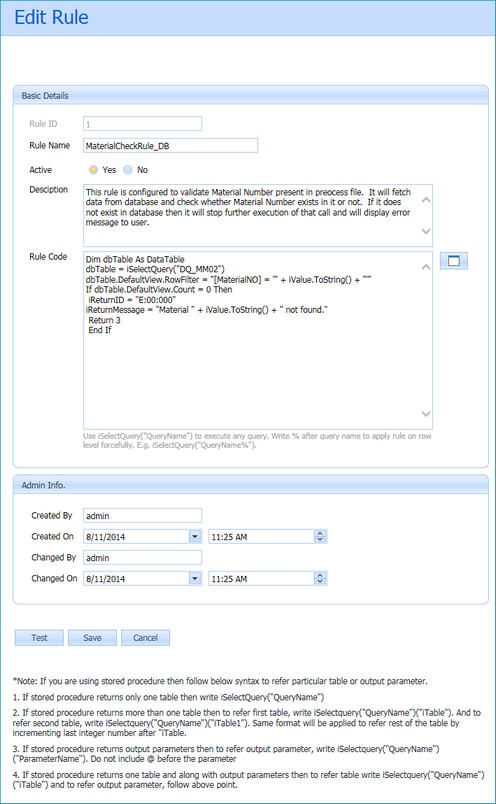Select Yes for Active

tap(93, 170)
